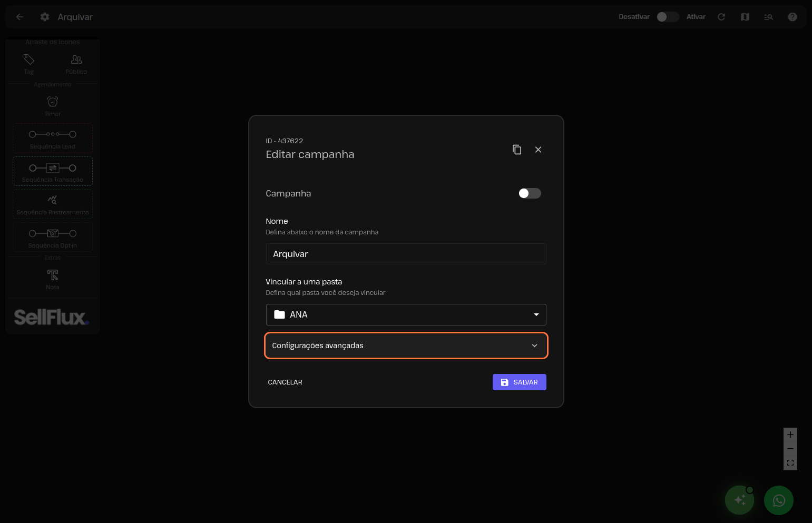Expand Configurações avançadas section
Image resolution: width=812 pixels, height=523 pixels.
[x=406, y=346]
